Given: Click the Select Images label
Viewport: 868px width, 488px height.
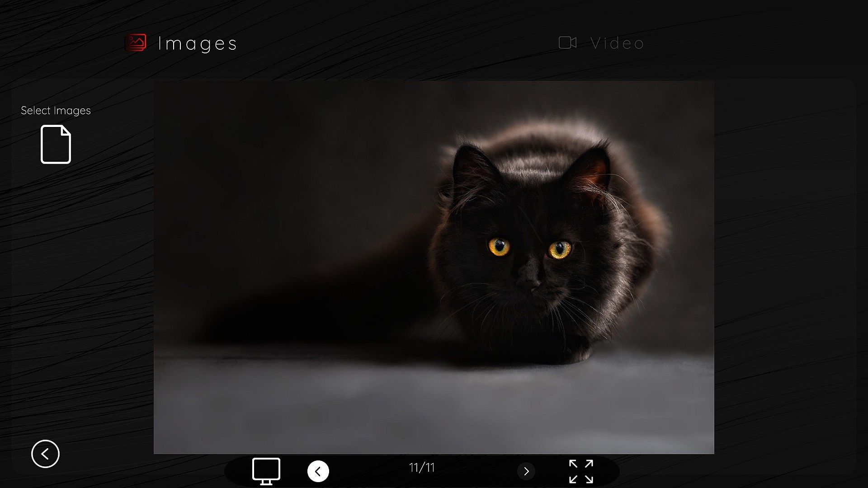Looking at the screenshot, I should [x=56, y=111].
